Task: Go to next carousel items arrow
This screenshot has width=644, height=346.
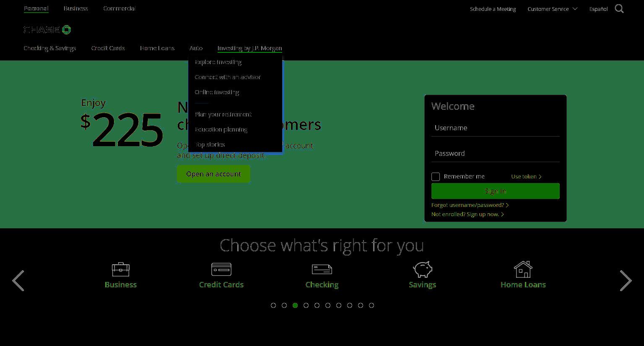Action: [x=626, y=281]
